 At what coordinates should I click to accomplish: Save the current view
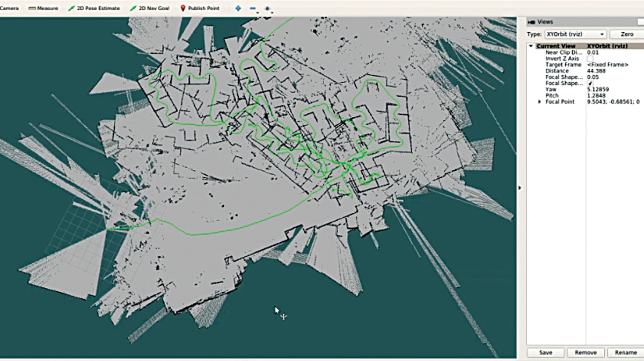[x=545, y=352]
